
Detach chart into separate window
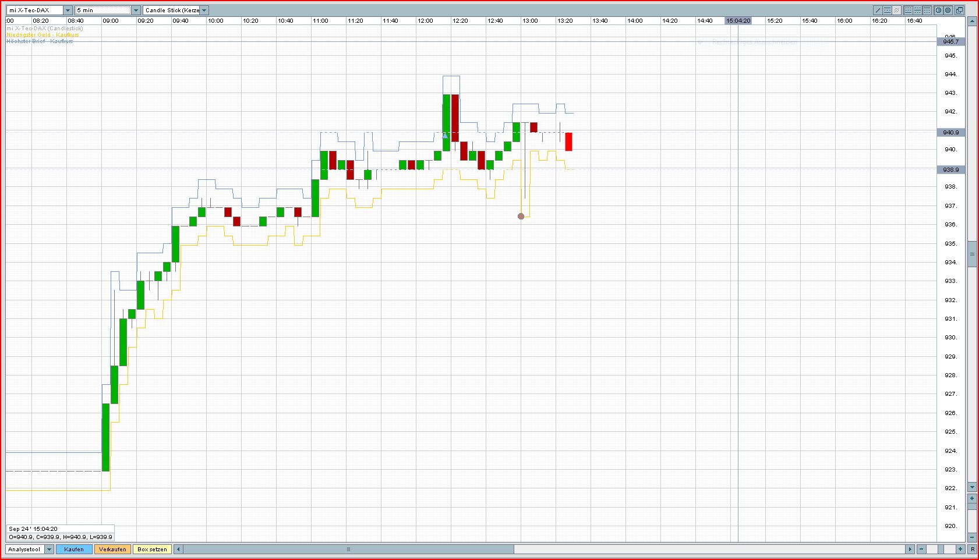pos(959,10)
